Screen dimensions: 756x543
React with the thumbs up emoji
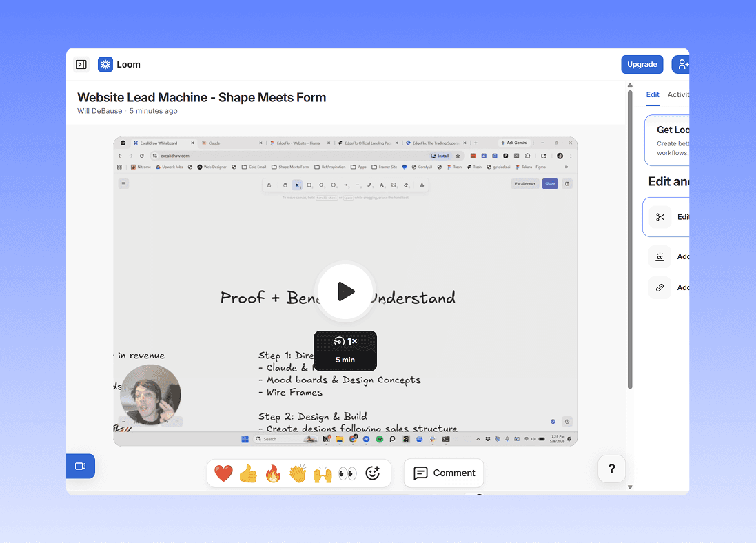248,473
